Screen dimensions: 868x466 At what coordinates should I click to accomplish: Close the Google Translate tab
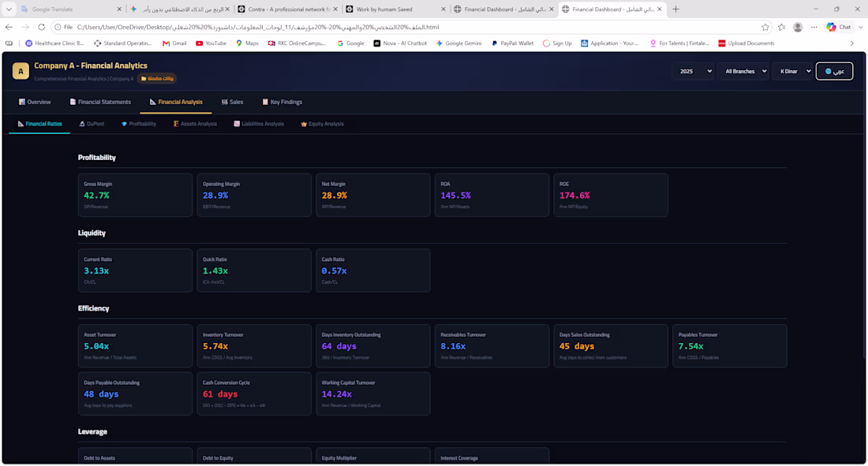point(119,9)
